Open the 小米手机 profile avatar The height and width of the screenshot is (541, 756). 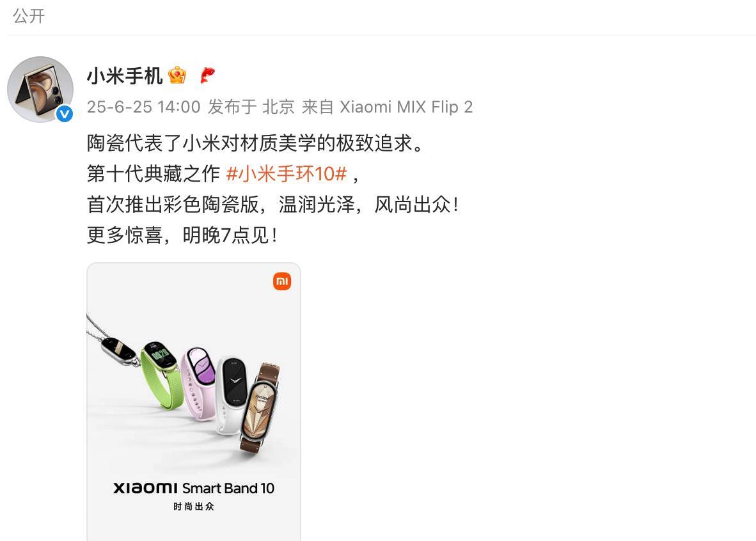(40, 89)
